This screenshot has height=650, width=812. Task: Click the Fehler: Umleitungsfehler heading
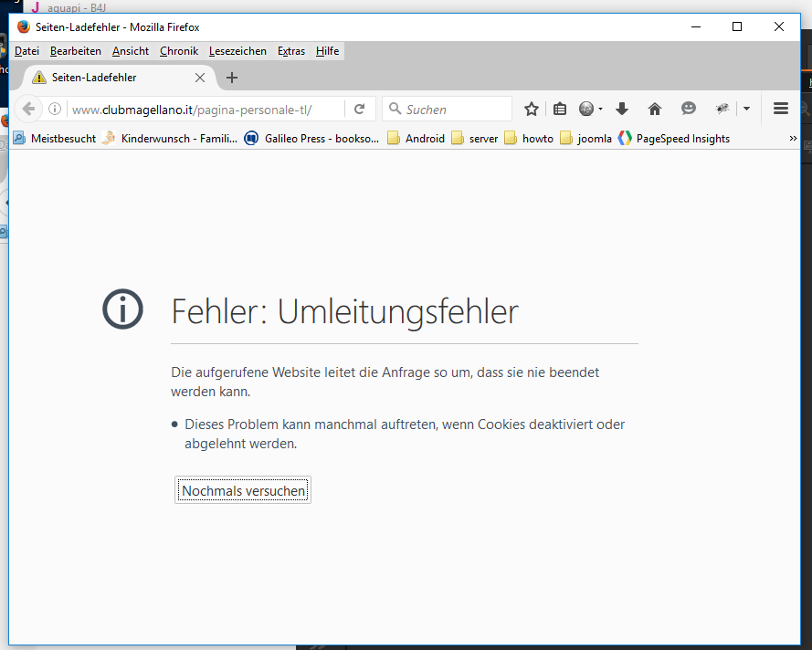(344, 311)
